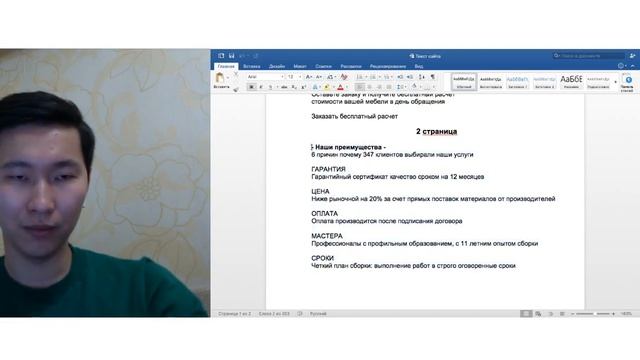
Task: Switch to the Макет tab
Action: (x=300, y=66)
